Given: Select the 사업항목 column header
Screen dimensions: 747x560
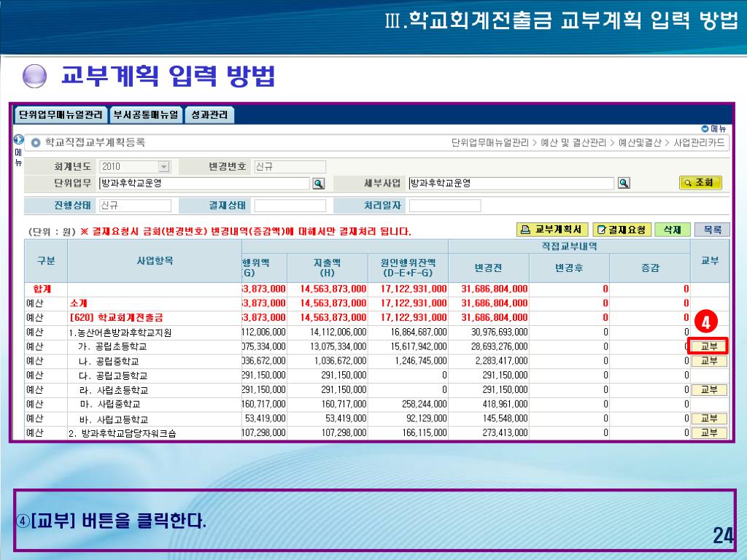Looking at the screenshot, I should 155,261.
